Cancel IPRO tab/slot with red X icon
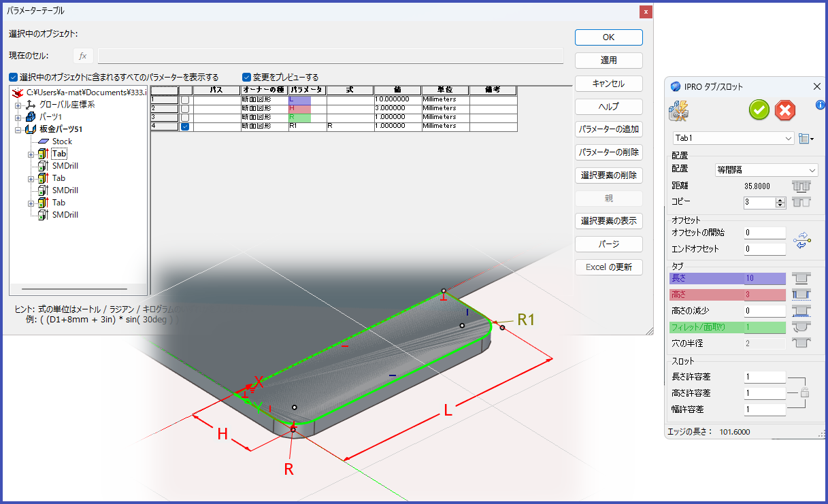828x504 pixels. click(x=785, y=110)
